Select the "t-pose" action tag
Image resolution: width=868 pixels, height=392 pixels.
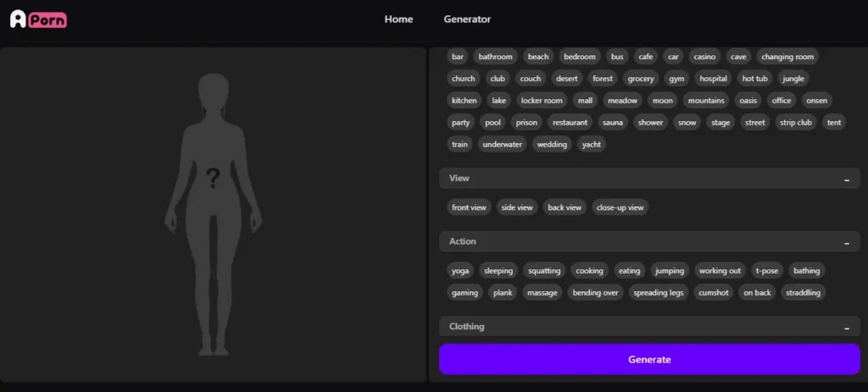[x=767, y=271]
